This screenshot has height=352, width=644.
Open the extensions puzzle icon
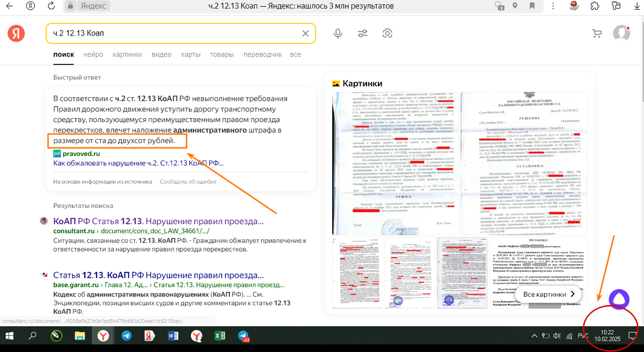[594, 6]
